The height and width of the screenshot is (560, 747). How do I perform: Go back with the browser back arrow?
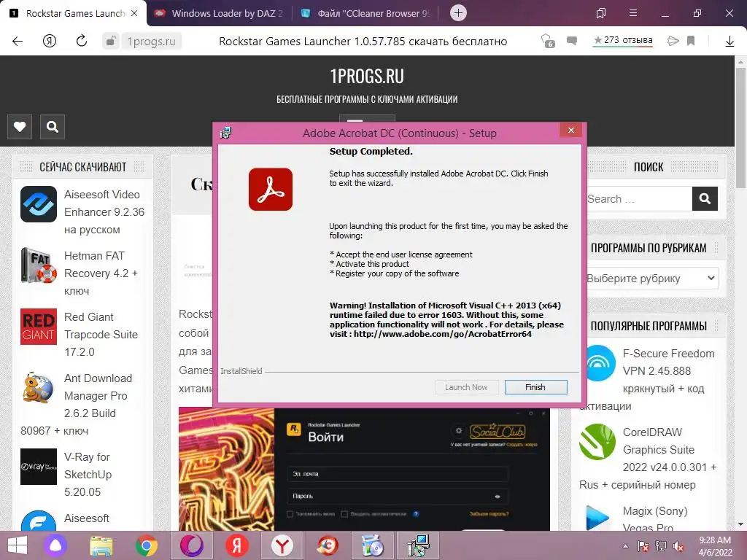(x=18, y=42)
